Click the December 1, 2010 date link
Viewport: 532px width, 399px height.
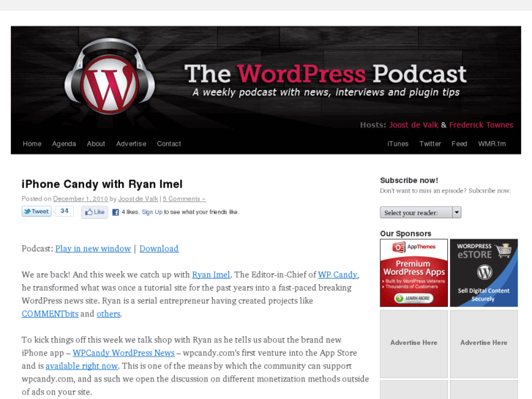pos(80,198)
